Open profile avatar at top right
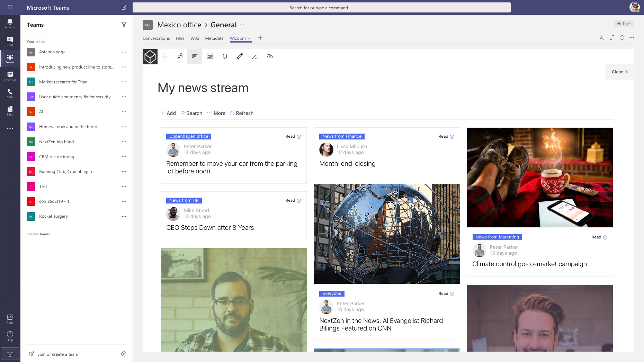 [634, 7]
